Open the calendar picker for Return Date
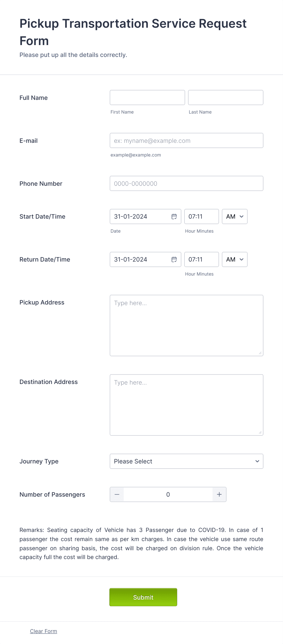Viewport: 283px width, 644px height. click(174, 259)
